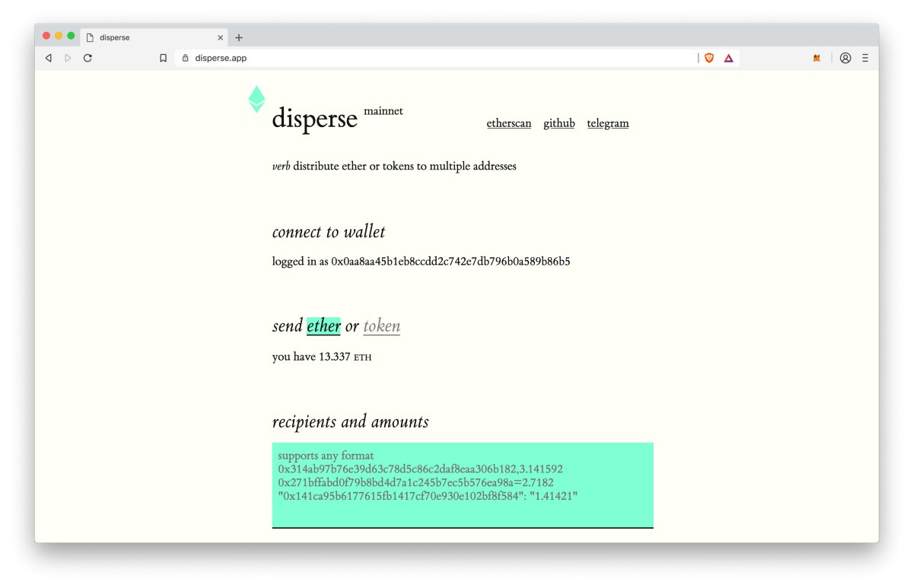
Task: Click the browser forward arrow
Action: point(68,58)
